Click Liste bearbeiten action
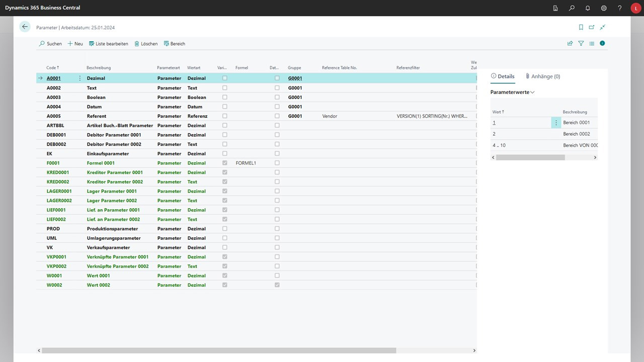 pyautogui.click(x=108, y=44)
